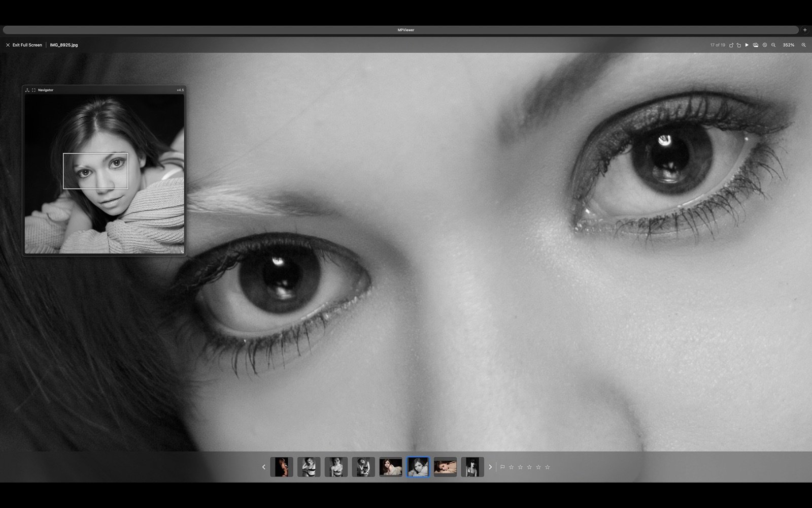Viewport: 812px width, 508px height.
Task: Open fifth filmstrip thumbnail of reclining woman
Action: [391, 467]
